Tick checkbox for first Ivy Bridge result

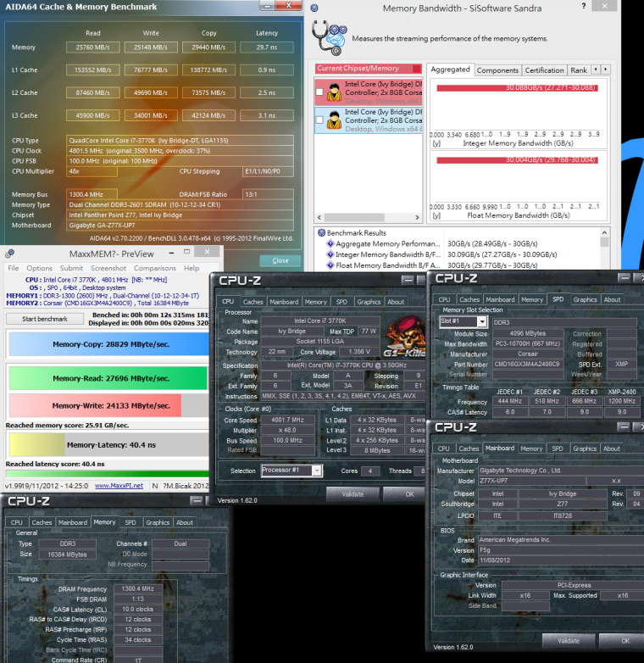tap(320, 92)
